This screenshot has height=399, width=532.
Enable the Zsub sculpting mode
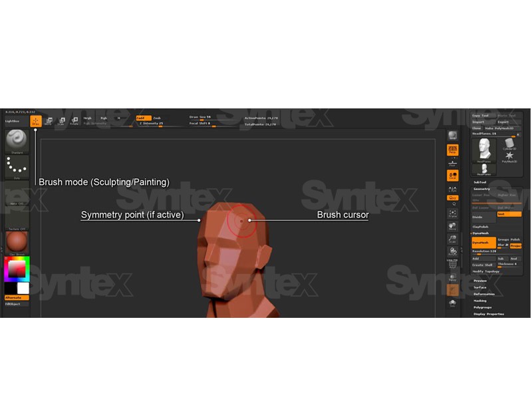coord(157,118)
